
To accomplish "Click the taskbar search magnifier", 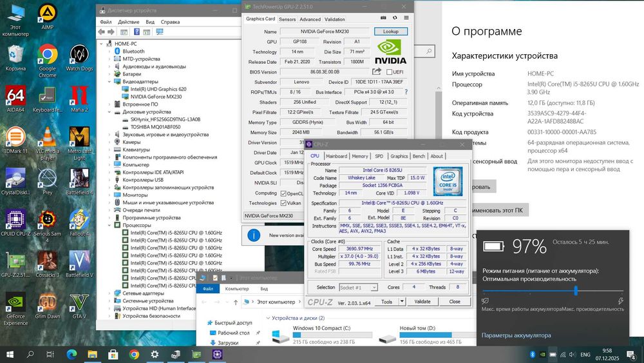I will click(30, 354).
